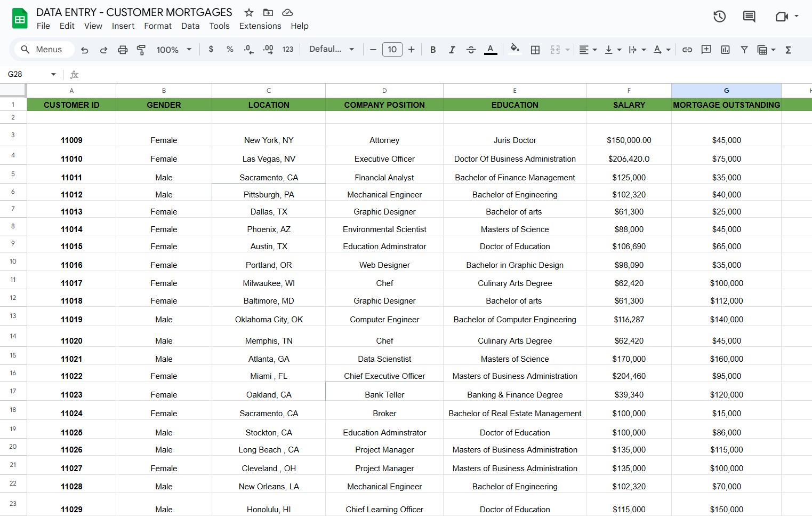Viewport: 812px width, 516px height.
Task: Toggle italic formatting
Action: coord(452,50)
